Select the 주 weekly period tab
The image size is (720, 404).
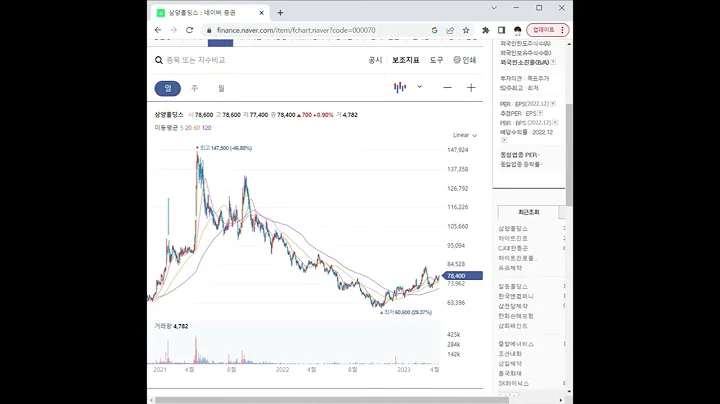pyautogui.click(x=195, y=88)
